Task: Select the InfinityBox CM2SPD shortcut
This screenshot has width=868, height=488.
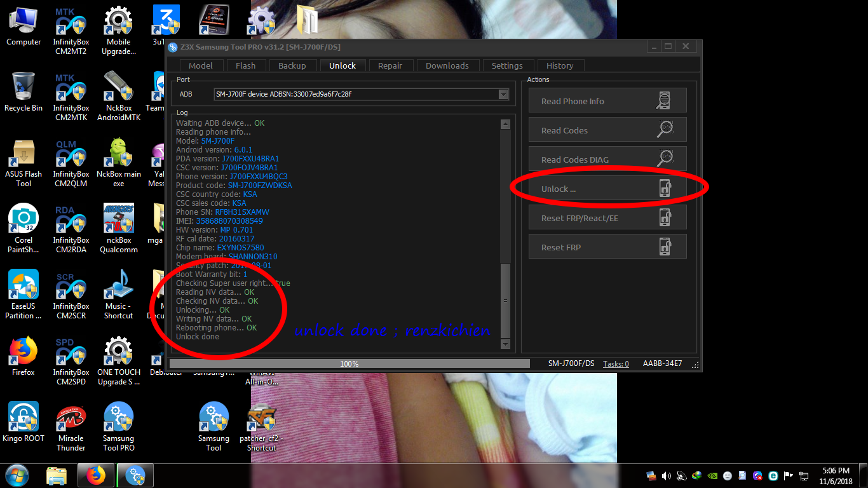Action: point(71,360)
